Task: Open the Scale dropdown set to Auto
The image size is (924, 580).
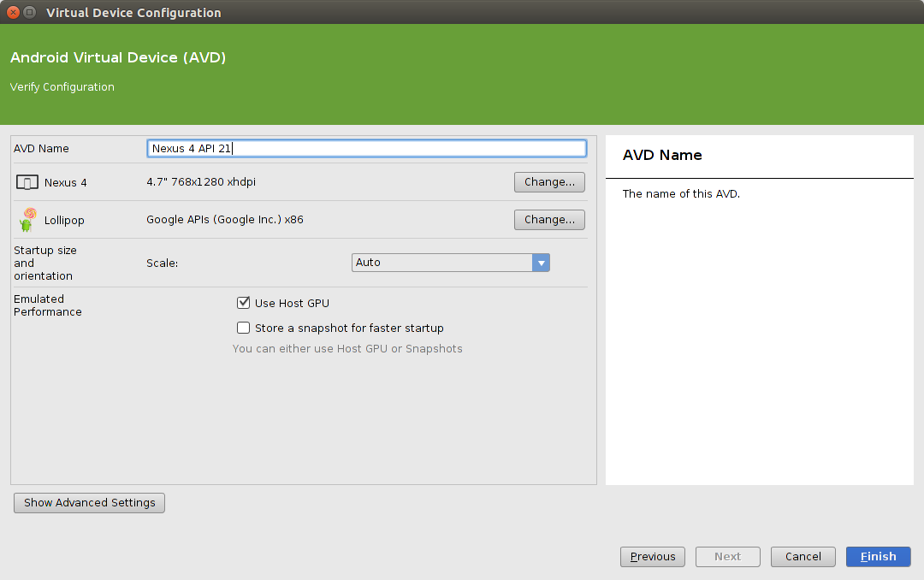Action: [450, 263]
